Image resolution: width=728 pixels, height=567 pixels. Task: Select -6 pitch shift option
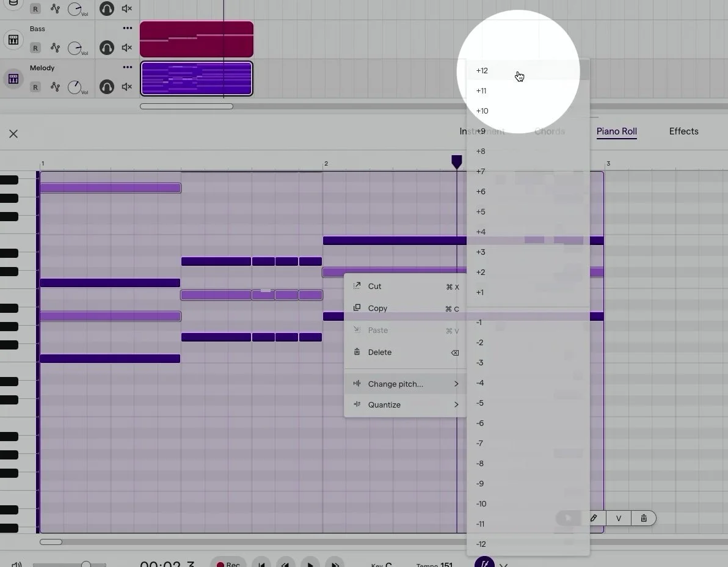[528, 423]
